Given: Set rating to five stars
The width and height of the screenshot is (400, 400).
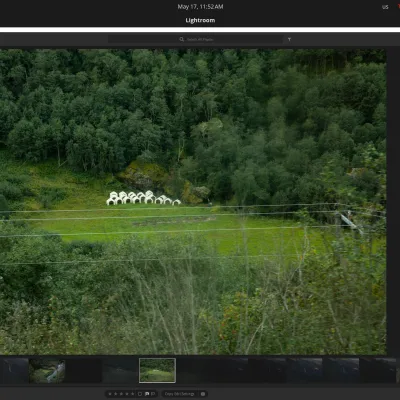Looking at the screenshot, I should tap(133, 394).
